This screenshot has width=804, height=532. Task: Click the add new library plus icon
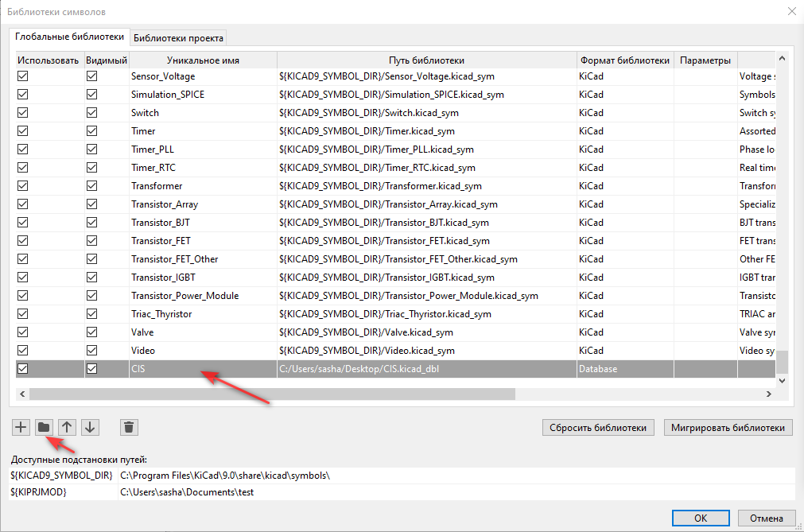click(x=21, y=427)
